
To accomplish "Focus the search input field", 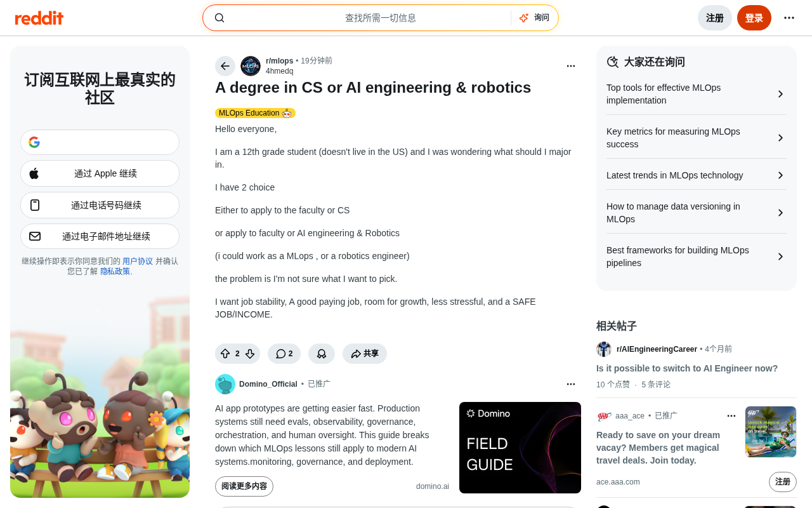I will click(x=380, y=18).
